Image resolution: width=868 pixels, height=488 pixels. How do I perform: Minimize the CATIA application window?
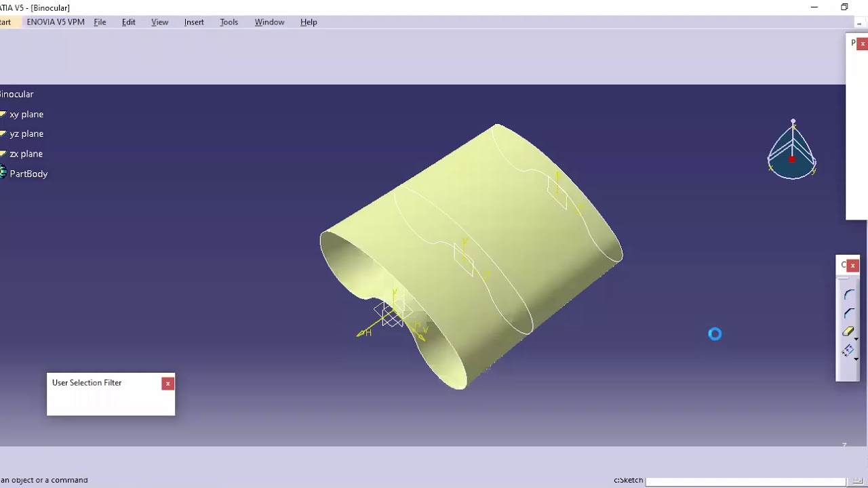point(814,7)
